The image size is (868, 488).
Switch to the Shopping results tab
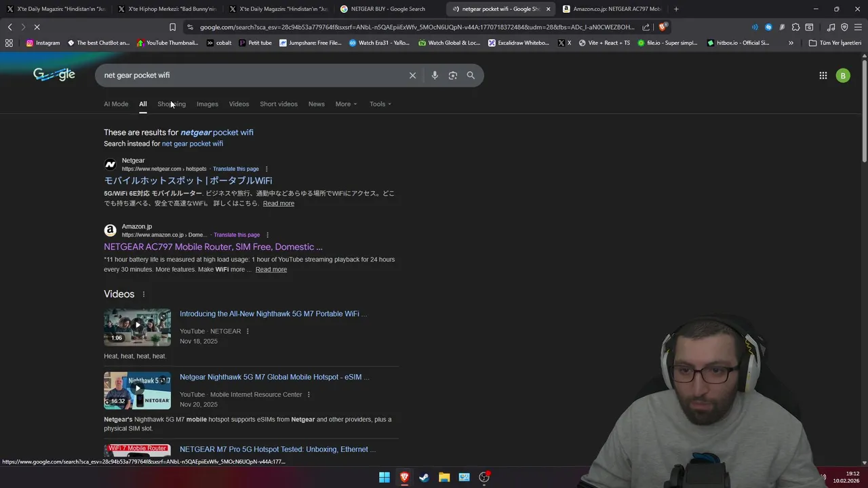coord(172,104)
